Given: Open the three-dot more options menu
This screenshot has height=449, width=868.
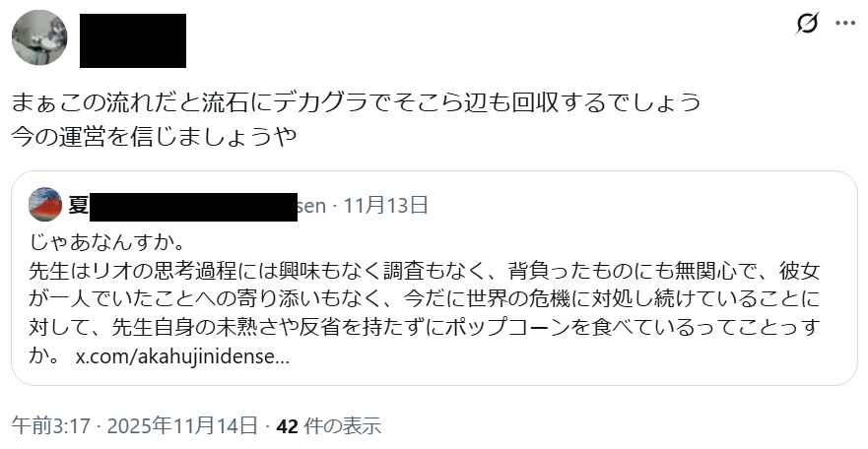Looking at the screenshot, I should (x=845, y=24).
